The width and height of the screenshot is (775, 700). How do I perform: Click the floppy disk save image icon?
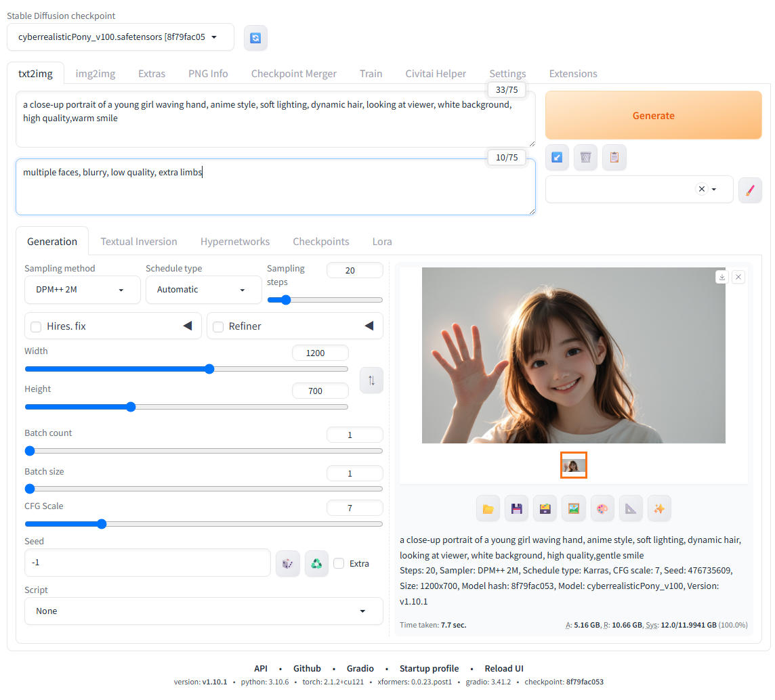[x=516, y=509]
